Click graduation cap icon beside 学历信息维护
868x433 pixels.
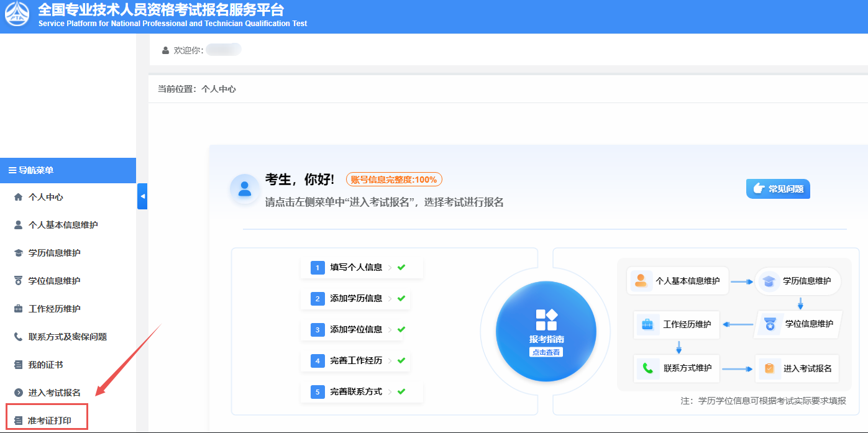click(18, 253)
